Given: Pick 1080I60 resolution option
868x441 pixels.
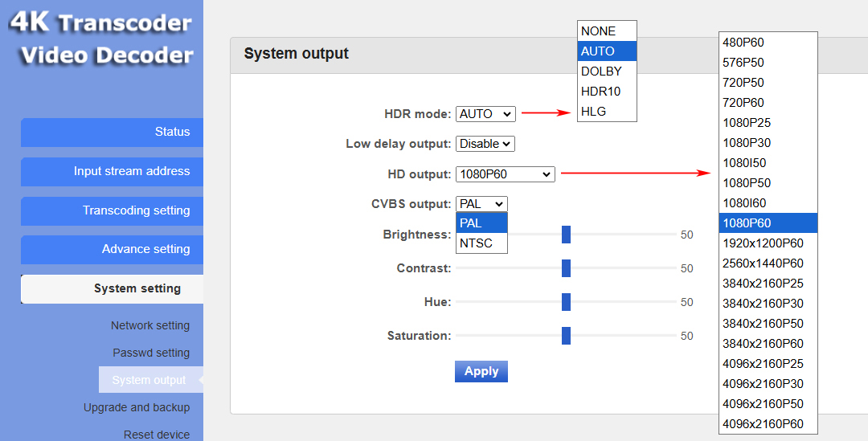Looking at the screenshot, I should pos(768,203).
